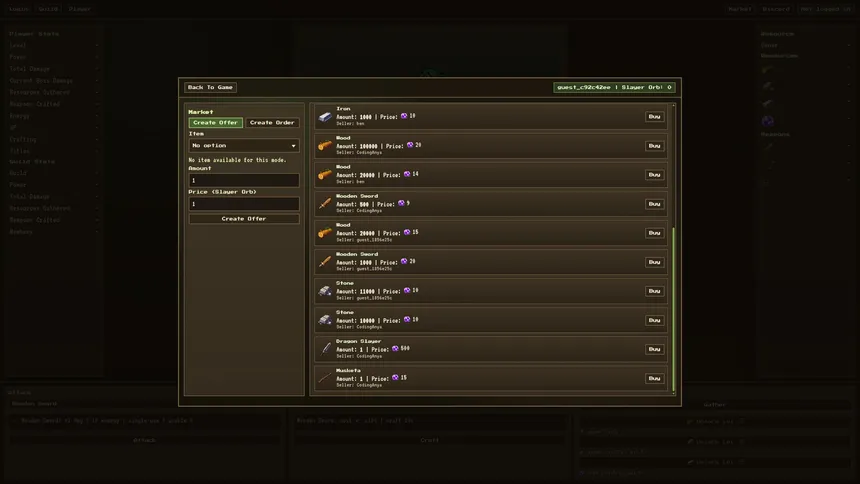Click the market list vertical scrollbar

(674, 309)
